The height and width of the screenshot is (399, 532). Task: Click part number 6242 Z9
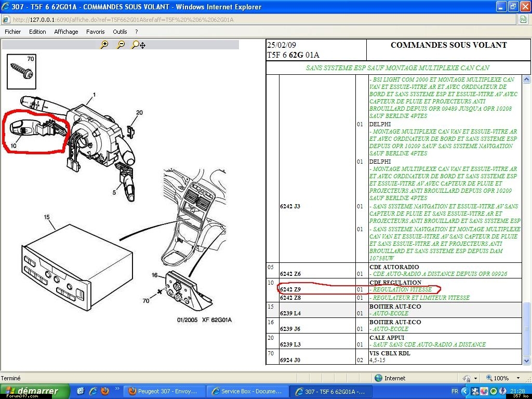click(x=290, y=289)
